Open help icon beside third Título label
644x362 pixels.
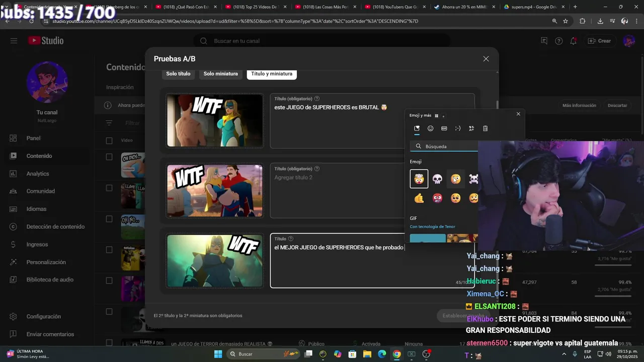point(290,239)
